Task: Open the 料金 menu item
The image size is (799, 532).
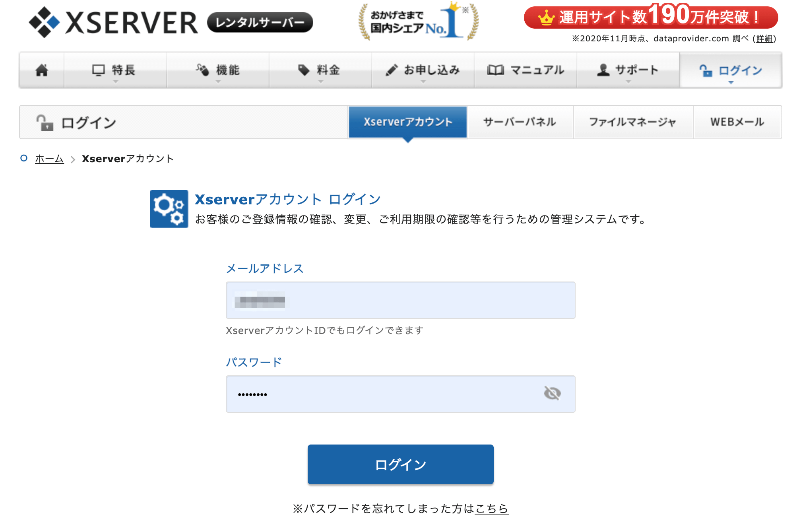Action: 320,70
